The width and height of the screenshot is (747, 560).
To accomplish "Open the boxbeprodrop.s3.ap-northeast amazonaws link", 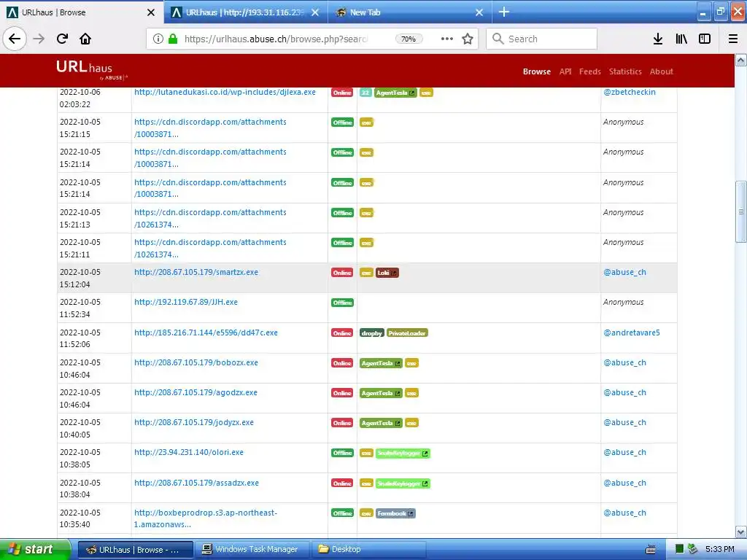I will click(x=205, y=518).
